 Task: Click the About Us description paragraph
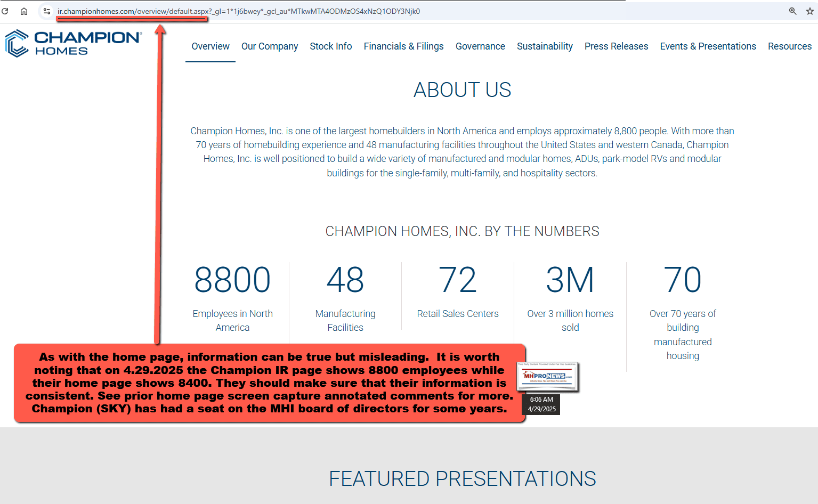point(463,152)
